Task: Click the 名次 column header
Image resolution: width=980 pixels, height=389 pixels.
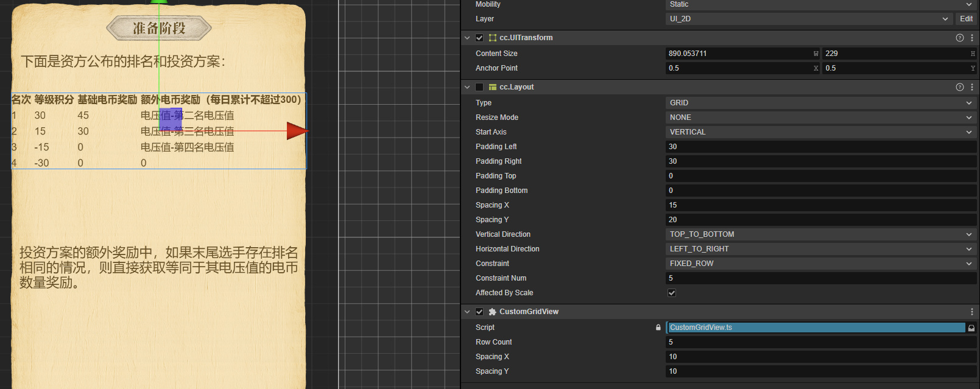Action: [x=21, y=99]
